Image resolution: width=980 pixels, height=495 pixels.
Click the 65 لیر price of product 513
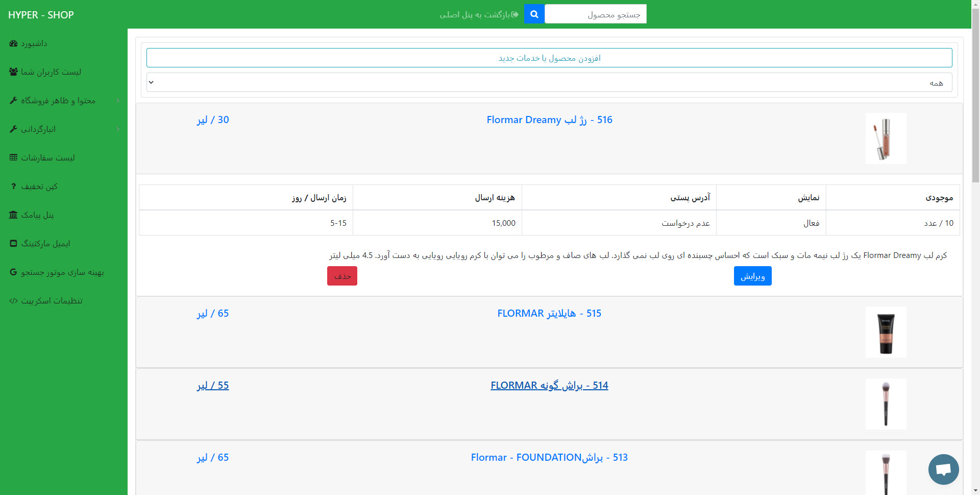pyautogui.click(x=213, y=457)
